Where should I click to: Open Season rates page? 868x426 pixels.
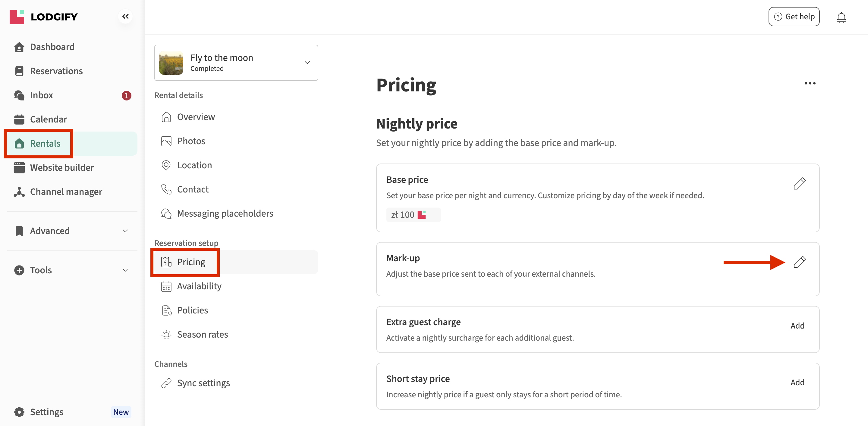click(202, 334)
